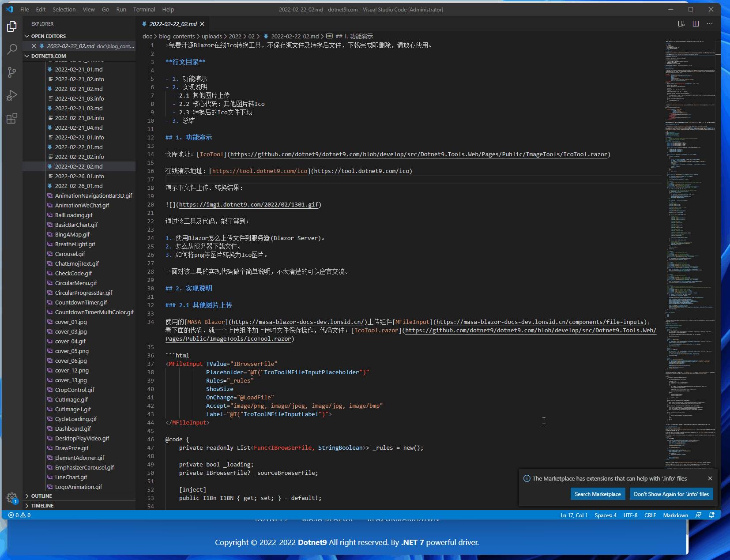Open 2022-02-26_01.md in the explorer
The height and width of the screenshot is (560, 730).
(79, 186)
